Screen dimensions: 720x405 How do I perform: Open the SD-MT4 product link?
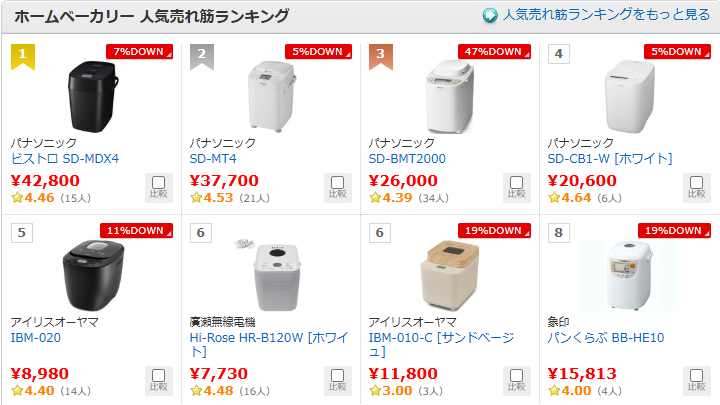(213, 159)
